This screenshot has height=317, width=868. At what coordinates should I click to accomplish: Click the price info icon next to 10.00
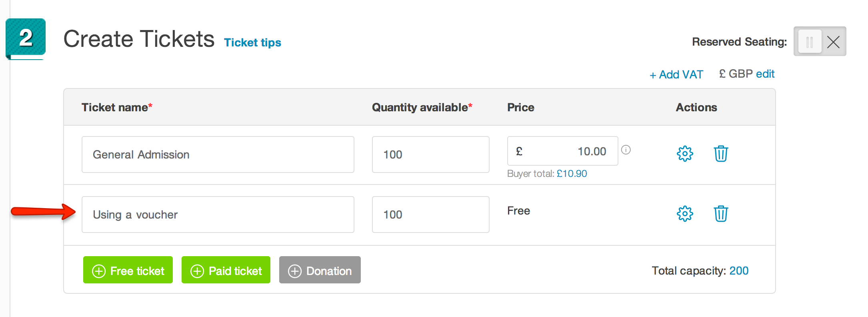626,150
